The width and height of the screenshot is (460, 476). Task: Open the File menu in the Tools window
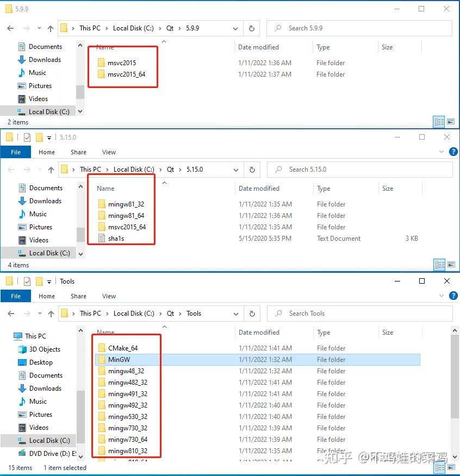pyautogui.click(x=16, y=296)
